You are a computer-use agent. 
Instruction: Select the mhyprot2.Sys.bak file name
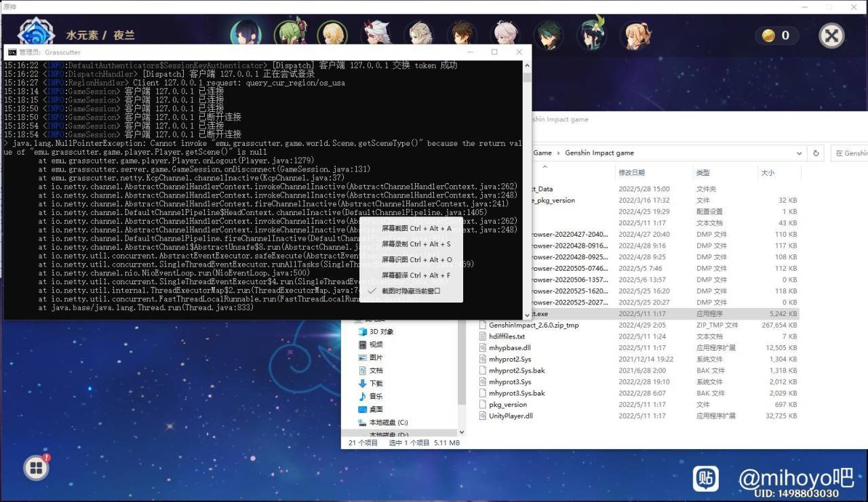coord(517,370)
